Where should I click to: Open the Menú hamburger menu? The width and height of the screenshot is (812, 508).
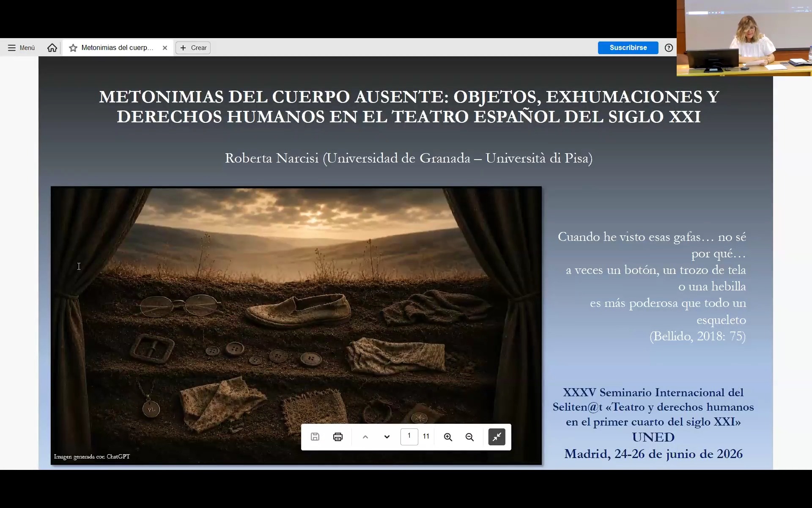[x=21, y=48]
